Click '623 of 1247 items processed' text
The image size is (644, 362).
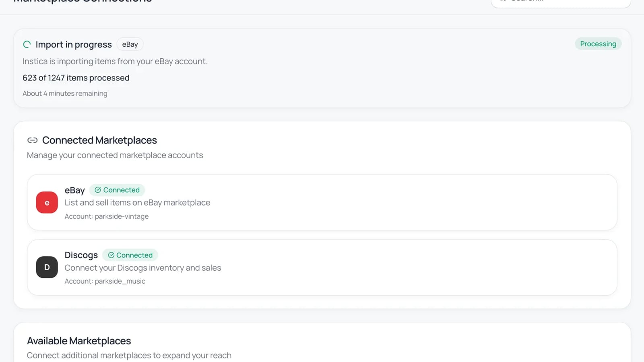[x=76, y=78]
